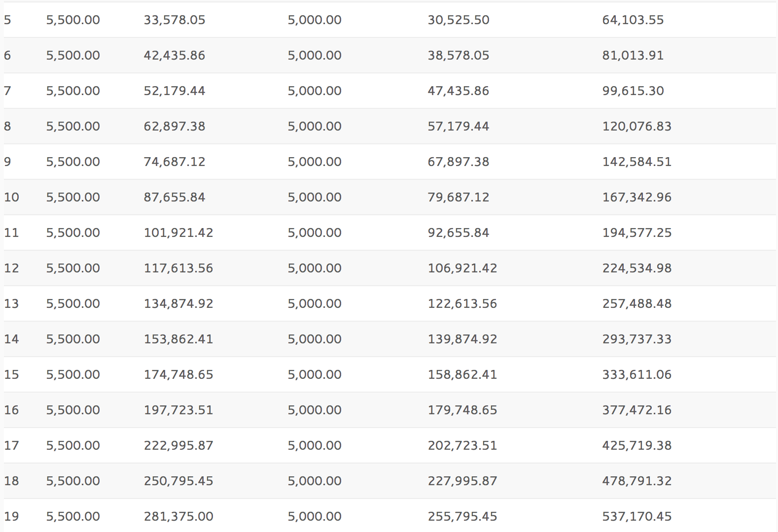Click the year 5 row number
This screenshot has height=532, width=778.
point(7,20)
